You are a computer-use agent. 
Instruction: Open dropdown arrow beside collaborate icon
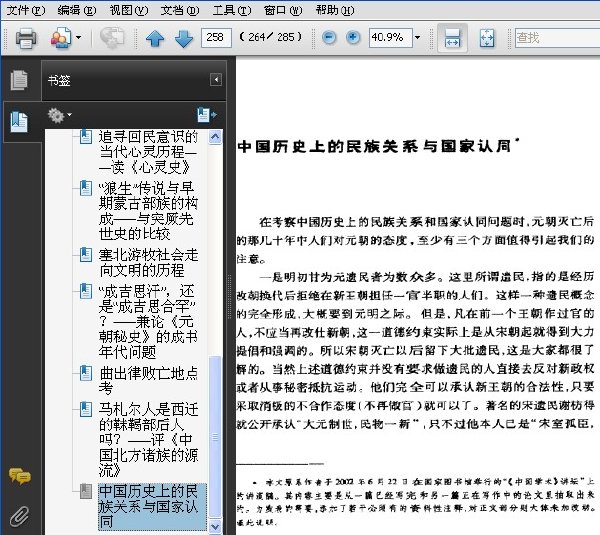78,38
